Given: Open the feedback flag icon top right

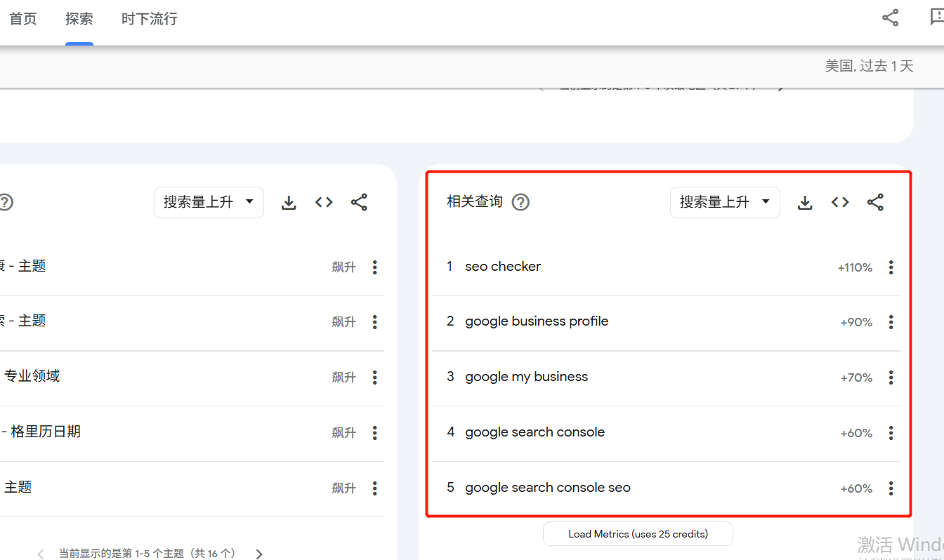Looking at the screenshot, I should point(938,18).
